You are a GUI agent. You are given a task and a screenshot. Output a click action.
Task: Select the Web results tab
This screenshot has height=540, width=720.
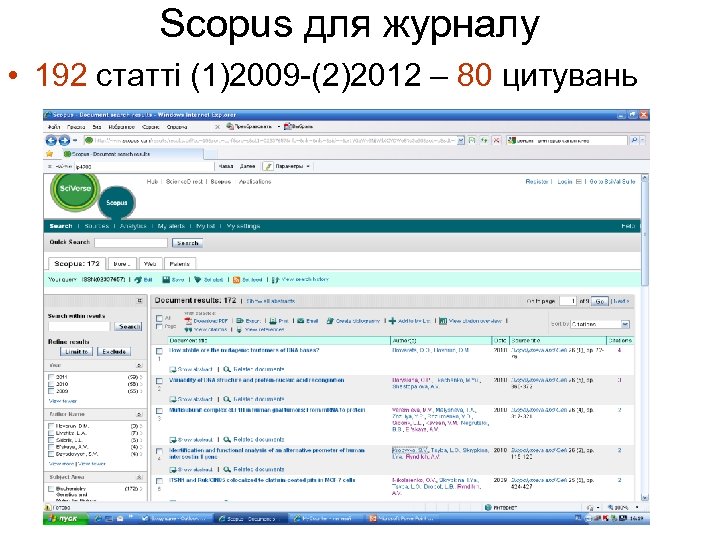pos(150,264)
